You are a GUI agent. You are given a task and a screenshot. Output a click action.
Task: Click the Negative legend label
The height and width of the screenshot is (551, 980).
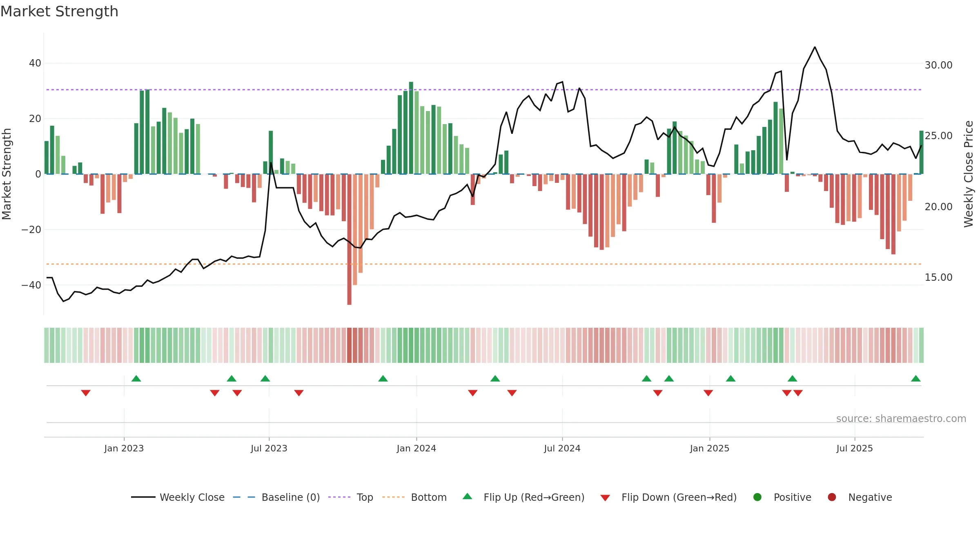870,497
